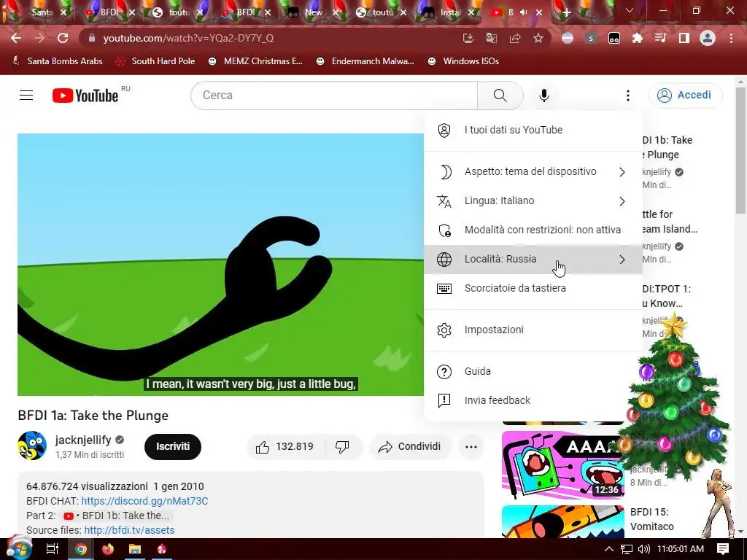747x560 pixels.
Task: Mute the playing YouTube tab audio
Action: click(x=524, y=12)
